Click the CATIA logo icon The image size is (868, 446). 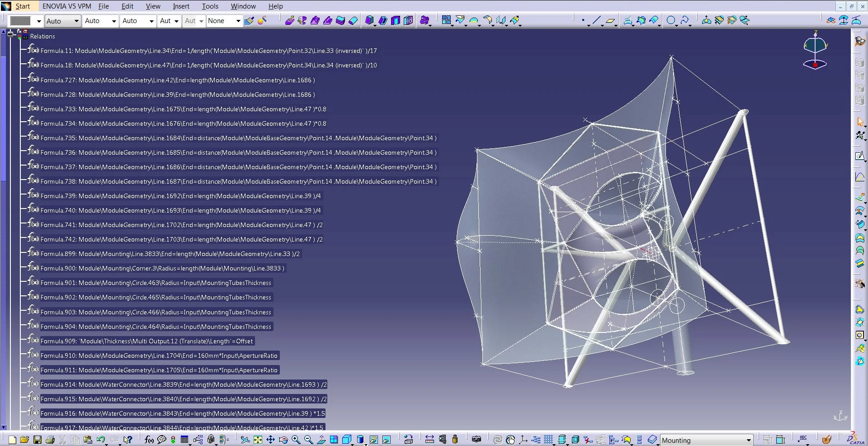coord(855,438)
